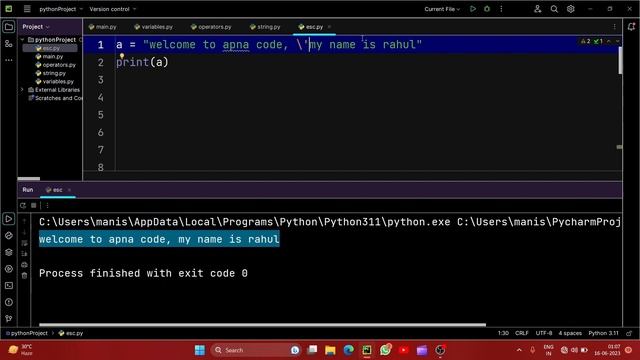Click the intention lightbulb in editor
This screenshot has width=640, height=360.
tap(122, 56)
